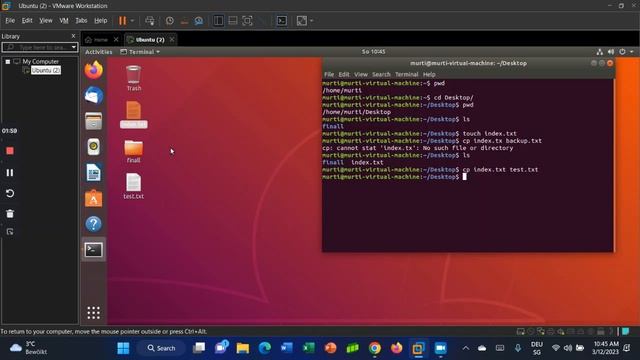This screenshot has width=640, height=360.
Task: Click the Terminal icon in the dock
Action: click(93, 249)
